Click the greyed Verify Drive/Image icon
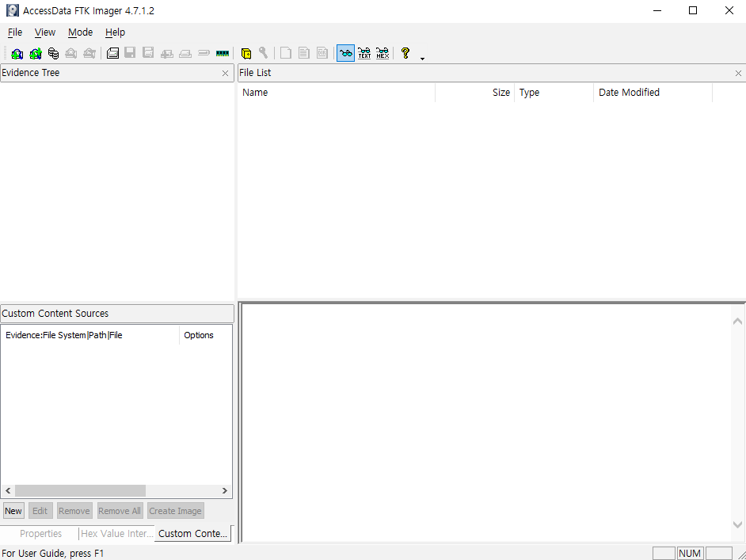The image size is (746, 560). pos(204,53)
